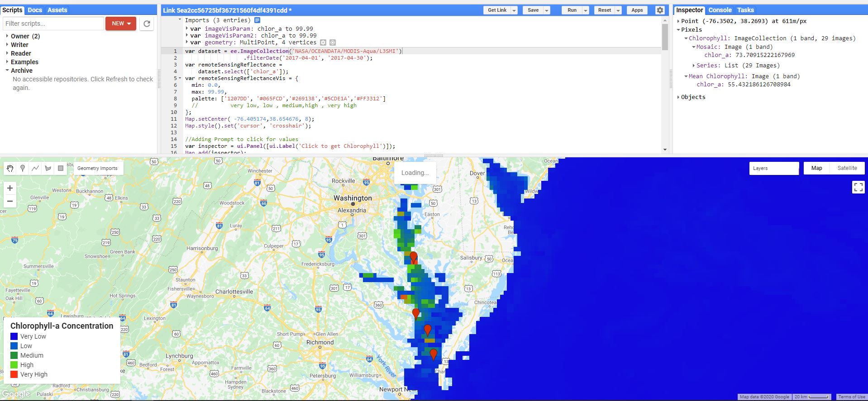Image resolution: width=868 pixels, height=401 pixels.
Task: Click the High green legend swatch
Action: 14,365
